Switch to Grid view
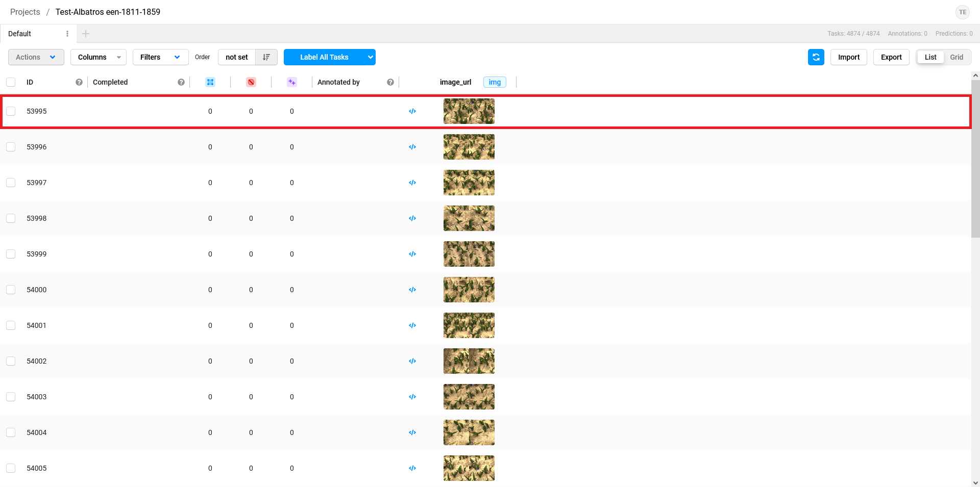 coord(957,57)
